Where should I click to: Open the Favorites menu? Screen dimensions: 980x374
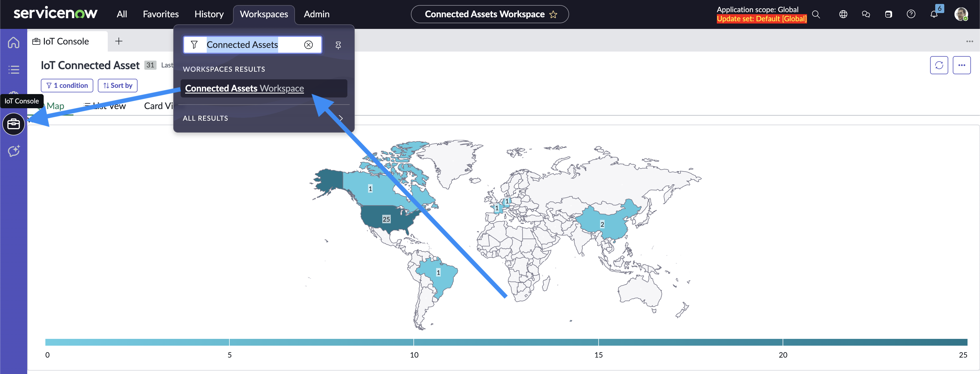pos(160,14)
